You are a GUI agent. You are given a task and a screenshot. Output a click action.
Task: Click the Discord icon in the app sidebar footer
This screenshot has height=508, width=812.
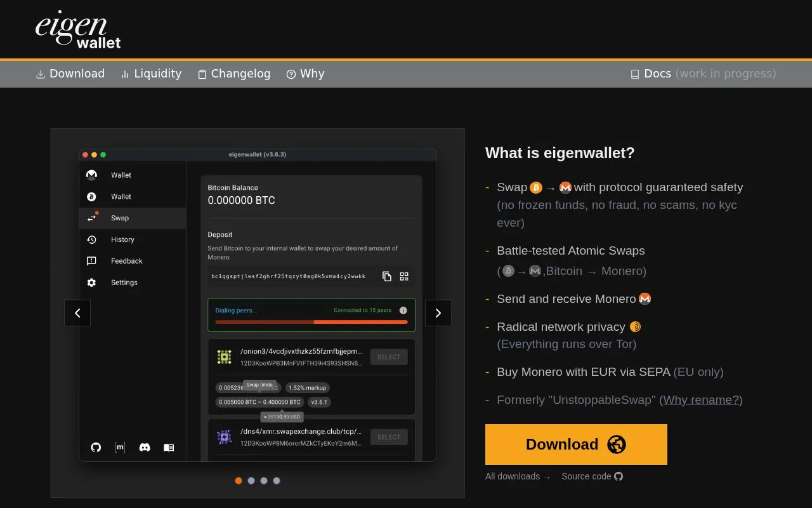(x=145, y=447)
